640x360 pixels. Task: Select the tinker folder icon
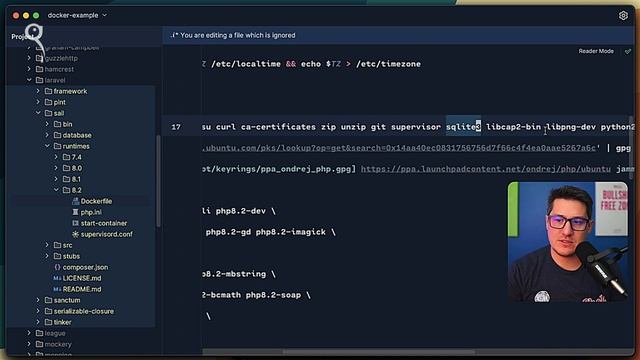coord(48,322)
